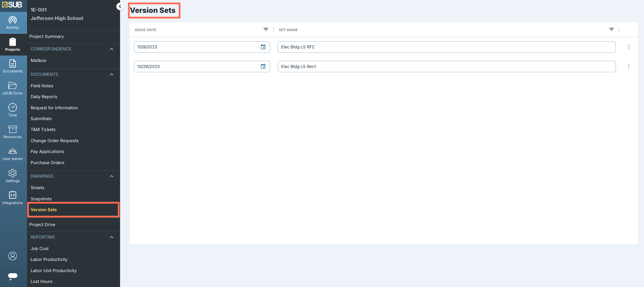Open user profile icon
This screenshot has height=287, width=644.
pos(13,256)
